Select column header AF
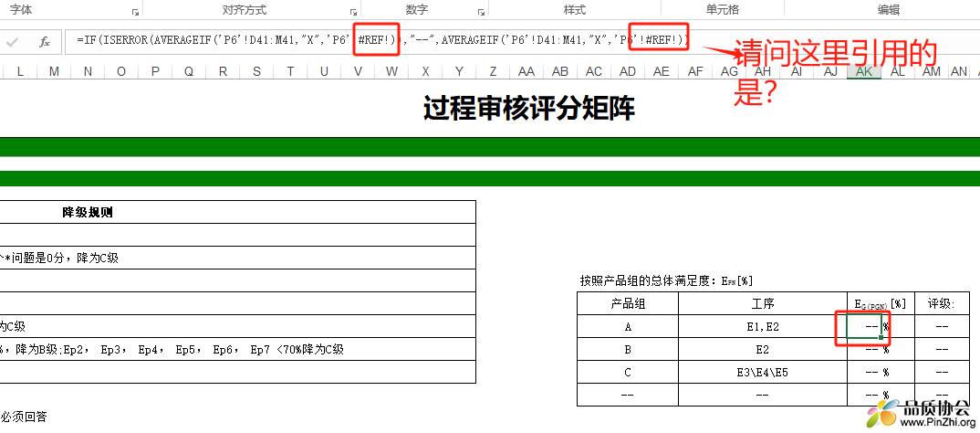Screen dimensions: 980x433 (x=695, y=71)
